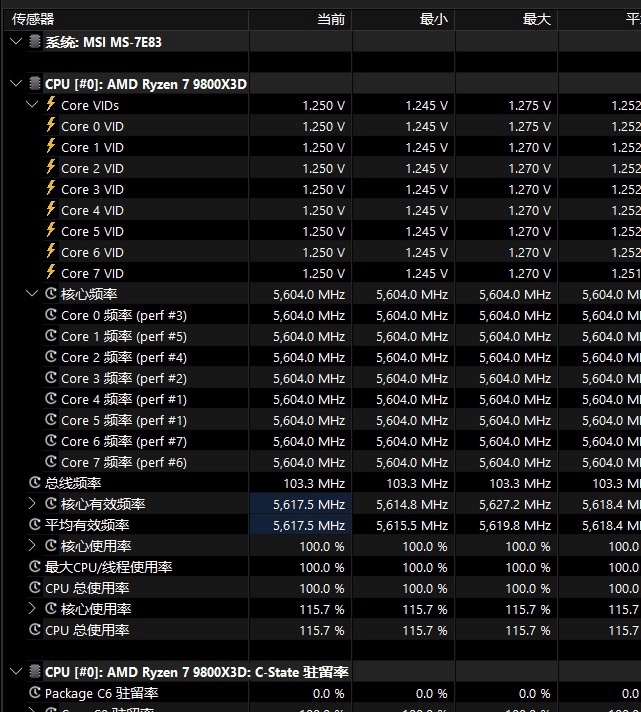Click the clock icon of Core 7 频率 (perf #6)
641x712 pixels.
[x=51, y=461]
